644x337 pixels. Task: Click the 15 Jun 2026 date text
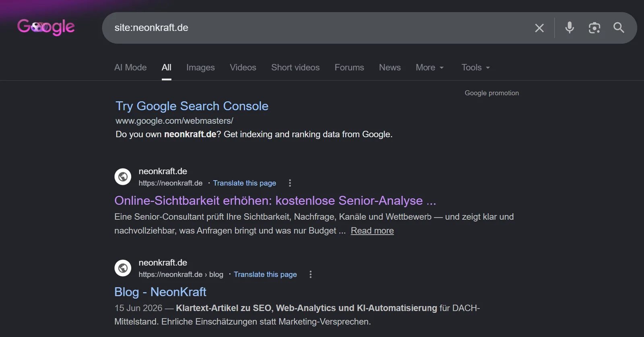(138, 308)
